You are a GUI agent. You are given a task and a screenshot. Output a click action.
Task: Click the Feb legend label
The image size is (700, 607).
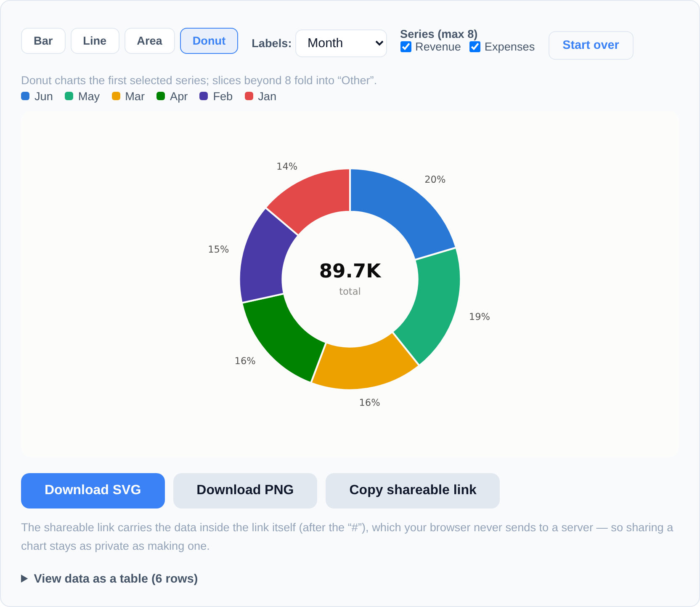point(223,96)
